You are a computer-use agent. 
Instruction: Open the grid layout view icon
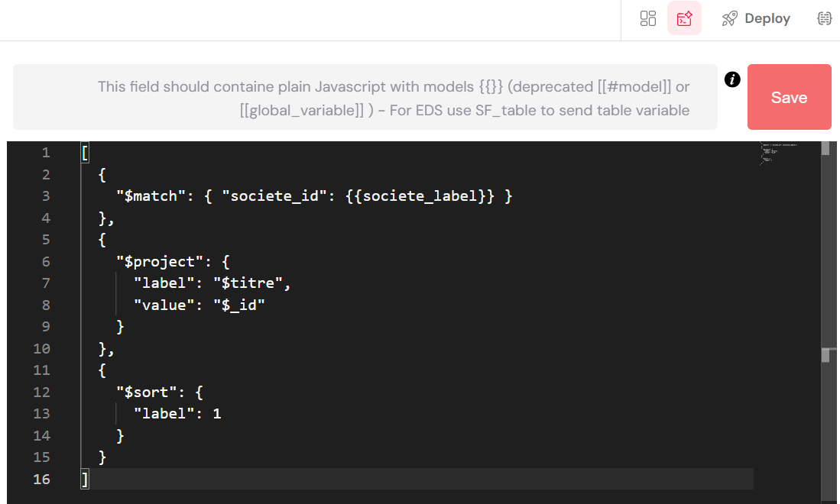[648, 18]
